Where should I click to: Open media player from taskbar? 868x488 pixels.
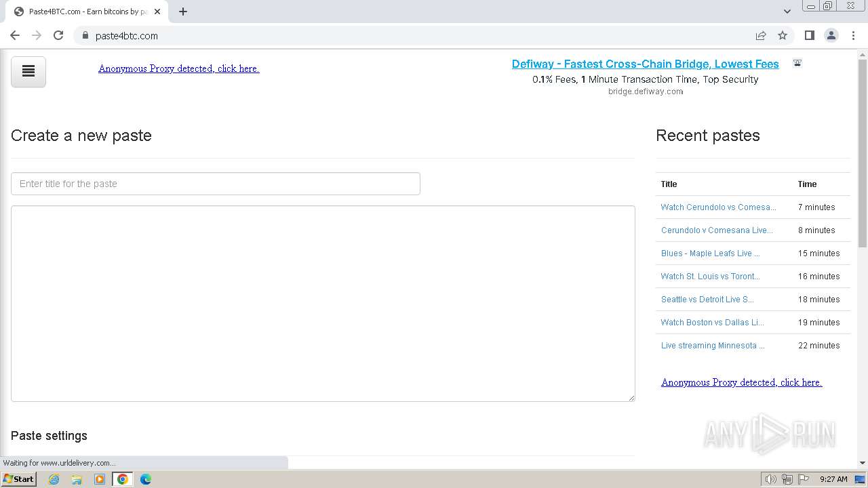(100, 479)
